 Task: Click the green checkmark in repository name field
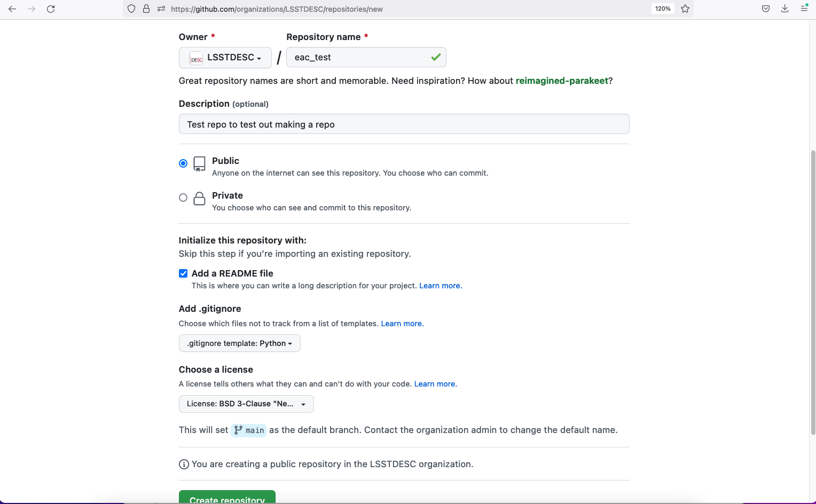[x=436, y=57]
